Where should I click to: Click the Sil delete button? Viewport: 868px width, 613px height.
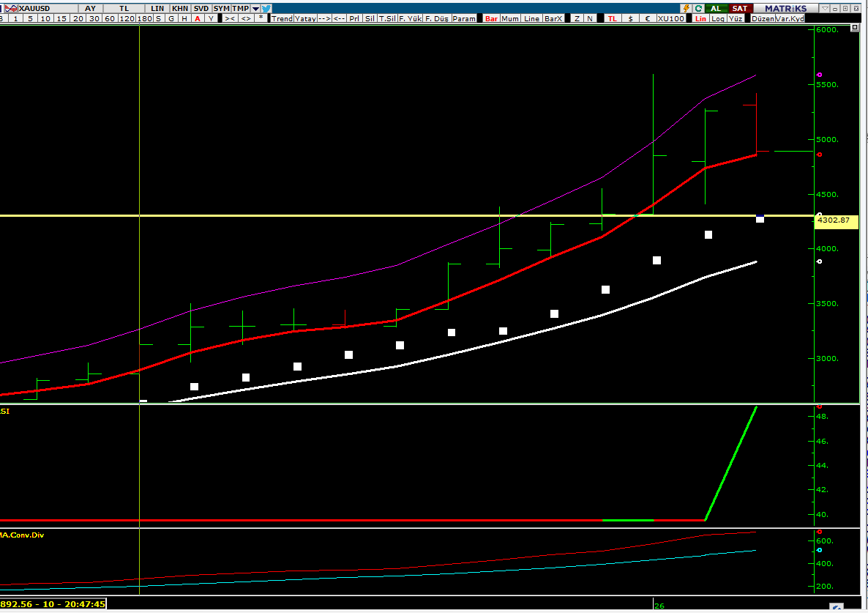click(370, 18)
